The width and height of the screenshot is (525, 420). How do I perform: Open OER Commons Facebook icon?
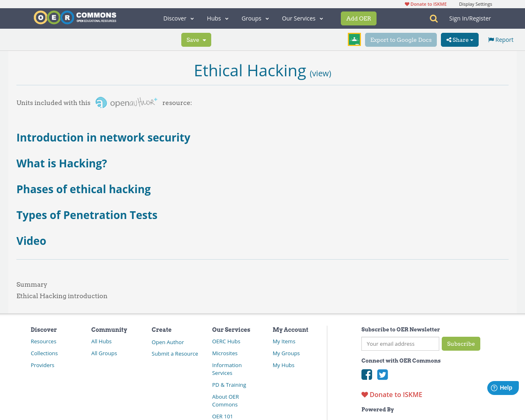click(366, 374)
